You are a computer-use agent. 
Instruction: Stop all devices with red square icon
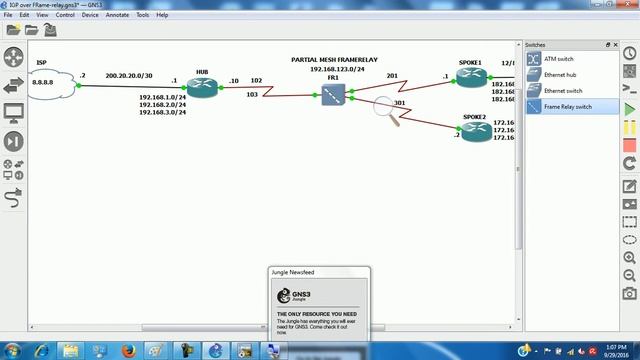pos(629,145)
